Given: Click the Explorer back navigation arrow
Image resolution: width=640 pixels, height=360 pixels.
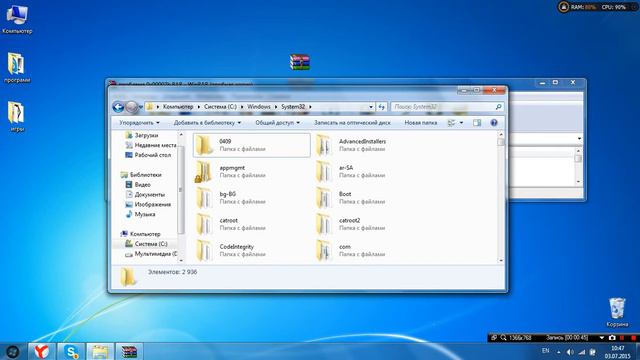Looking at the screenshot, I should point(118,107).
